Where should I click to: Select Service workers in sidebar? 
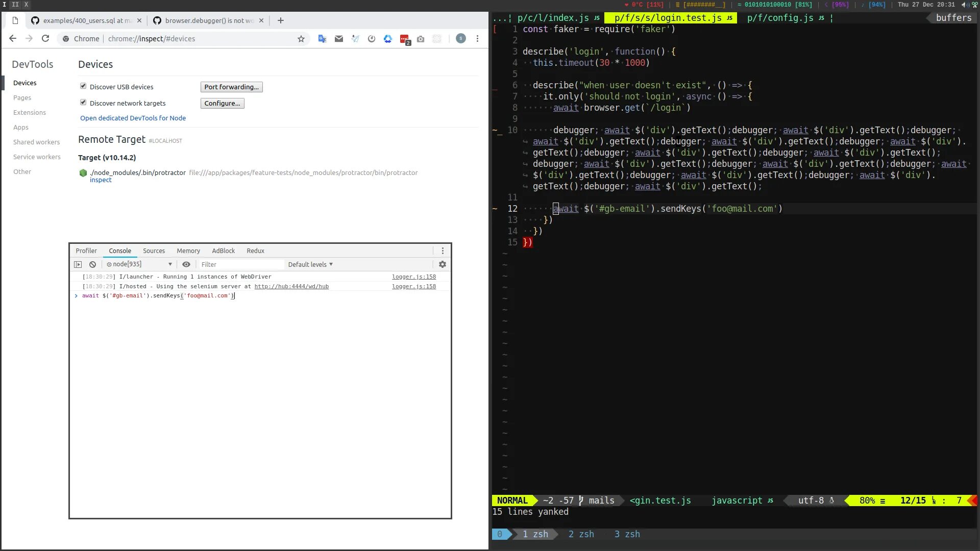click(37, 157)
